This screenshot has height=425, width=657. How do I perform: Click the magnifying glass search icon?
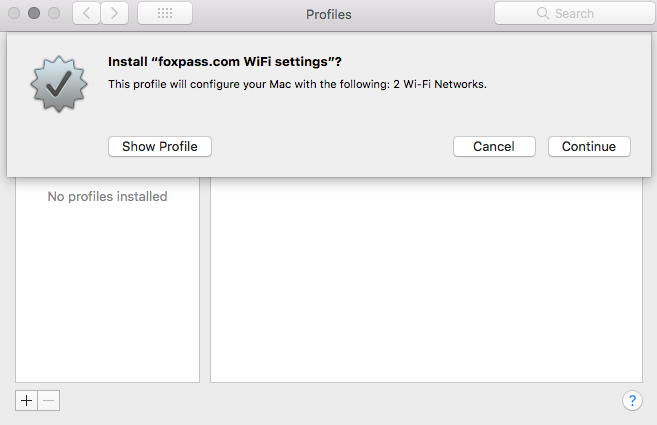[x=543, y=13]
